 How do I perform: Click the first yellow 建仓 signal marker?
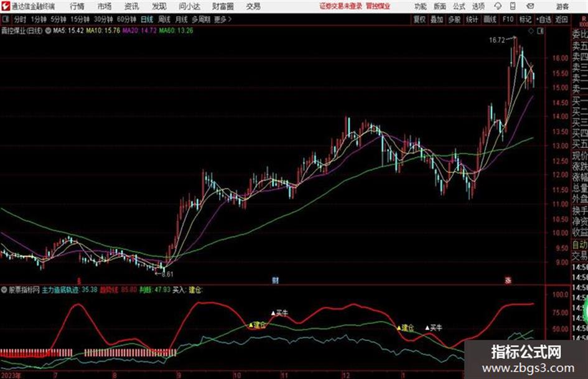[257, 325]
